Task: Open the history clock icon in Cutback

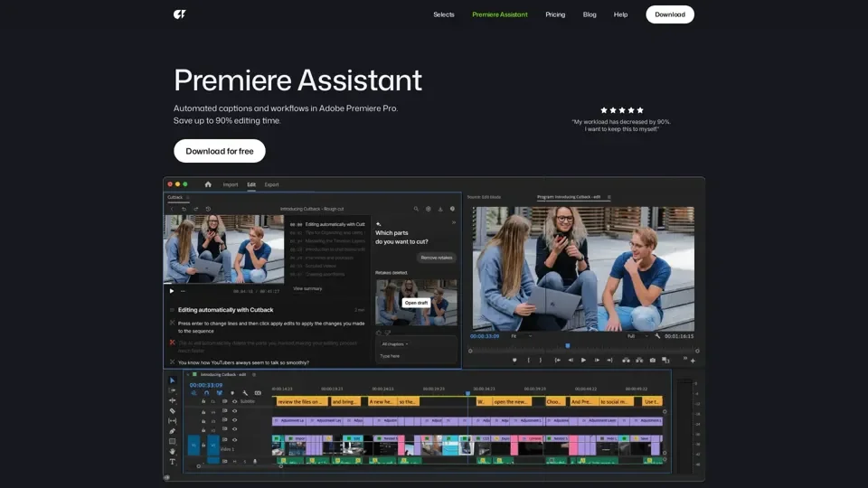Action: point(208,209)
